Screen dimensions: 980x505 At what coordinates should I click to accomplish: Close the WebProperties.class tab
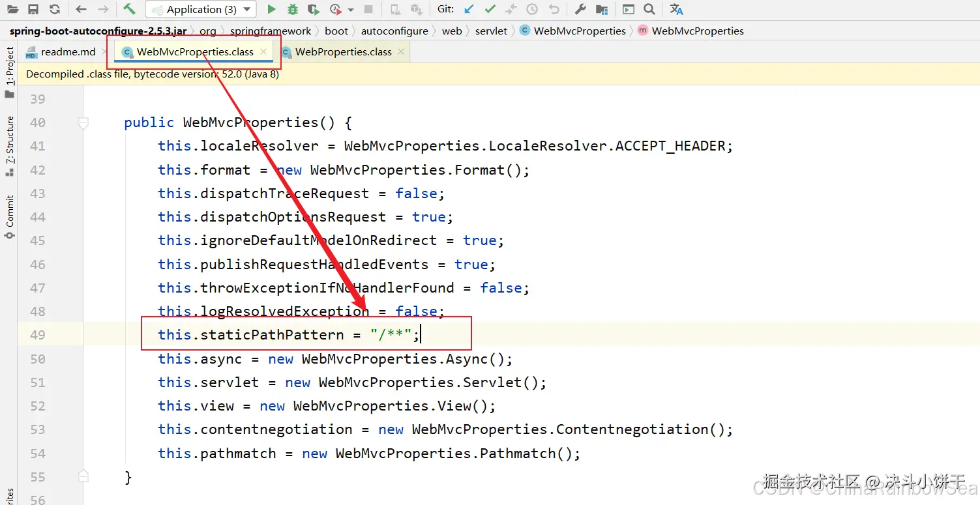[401, 51]
